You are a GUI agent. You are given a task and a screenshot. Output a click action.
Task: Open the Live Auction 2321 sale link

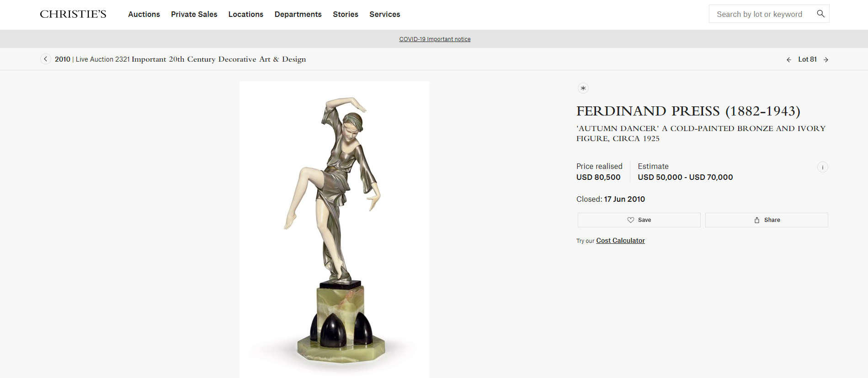191,59
